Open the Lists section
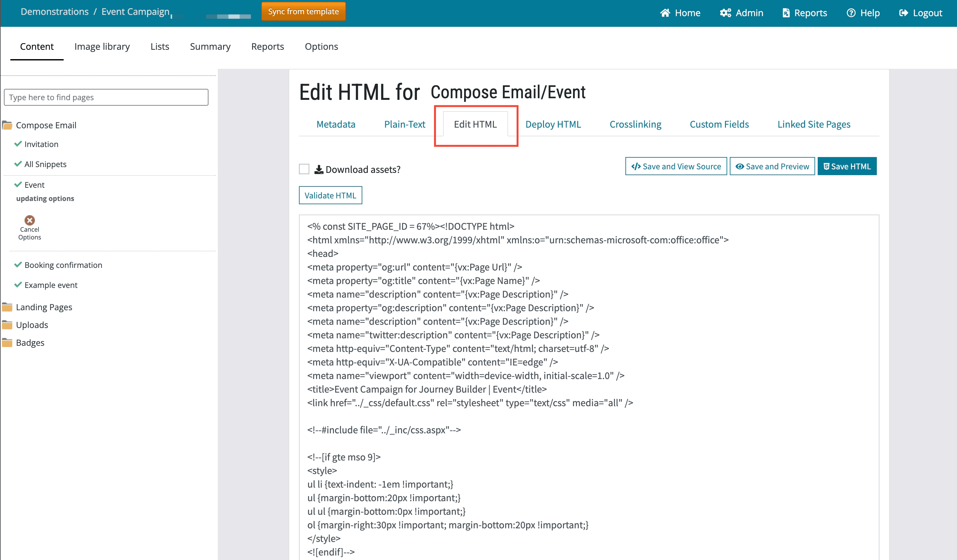 point(160,46)
